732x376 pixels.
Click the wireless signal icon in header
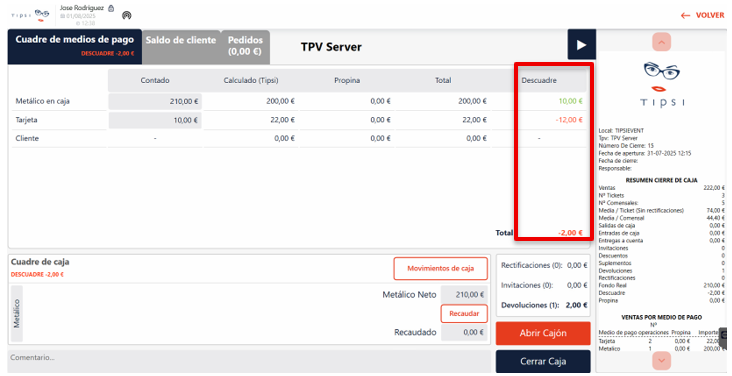(127, 15)
